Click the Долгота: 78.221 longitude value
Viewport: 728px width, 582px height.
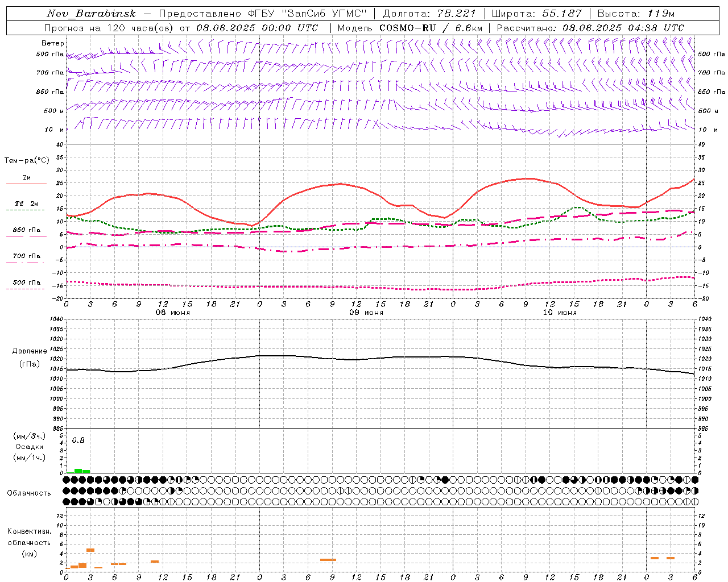point(429,14)
